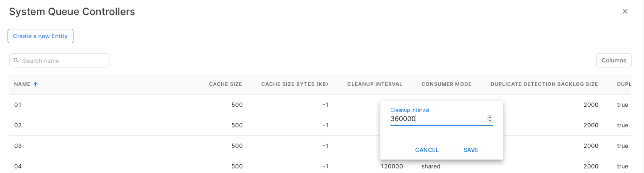Screen dimensions: 644x173
Task: Sort by Cache Size Bytes (KB) header
Action: (294, 84)
